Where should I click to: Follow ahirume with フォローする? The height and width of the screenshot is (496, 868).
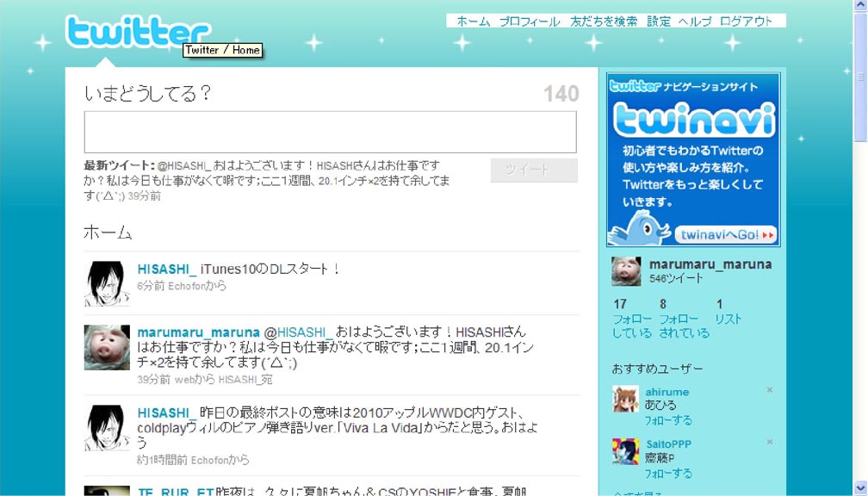click(x=668, y=421)
